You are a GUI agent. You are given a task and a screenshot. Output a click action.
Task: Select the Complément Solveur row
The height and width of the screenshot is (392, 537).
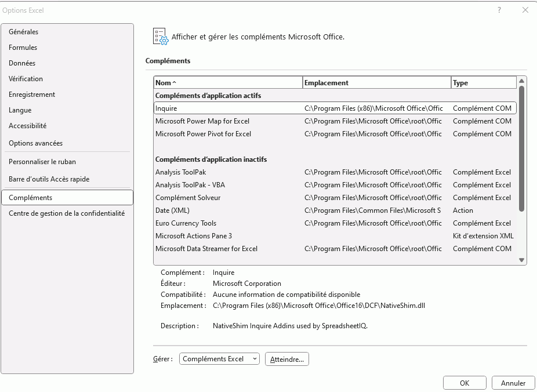335,198
